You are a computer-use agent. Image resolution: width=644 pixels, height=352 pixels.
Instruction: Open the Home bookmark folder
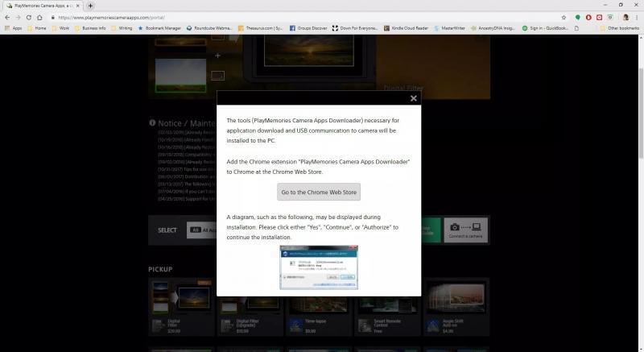[x=36, y=28]
